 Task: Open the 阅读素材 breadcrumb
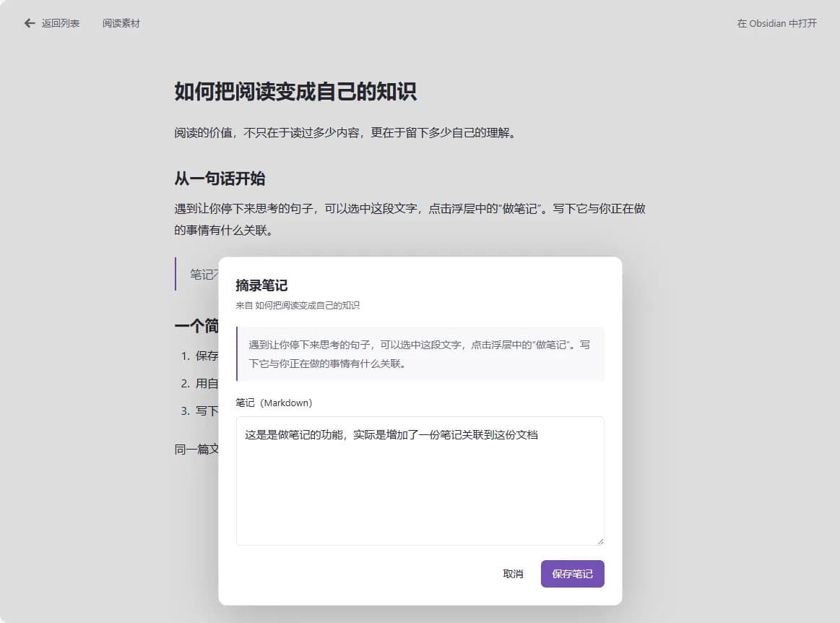point(121,23)
